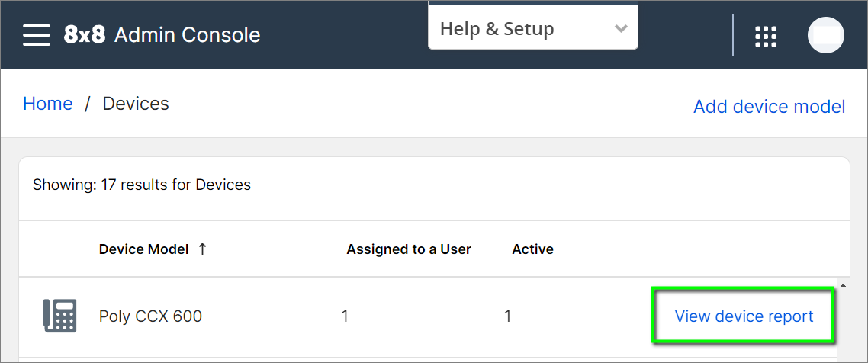868x363 pixels.
Task: Click Add device model link
Action: click(x=770, y=106)
